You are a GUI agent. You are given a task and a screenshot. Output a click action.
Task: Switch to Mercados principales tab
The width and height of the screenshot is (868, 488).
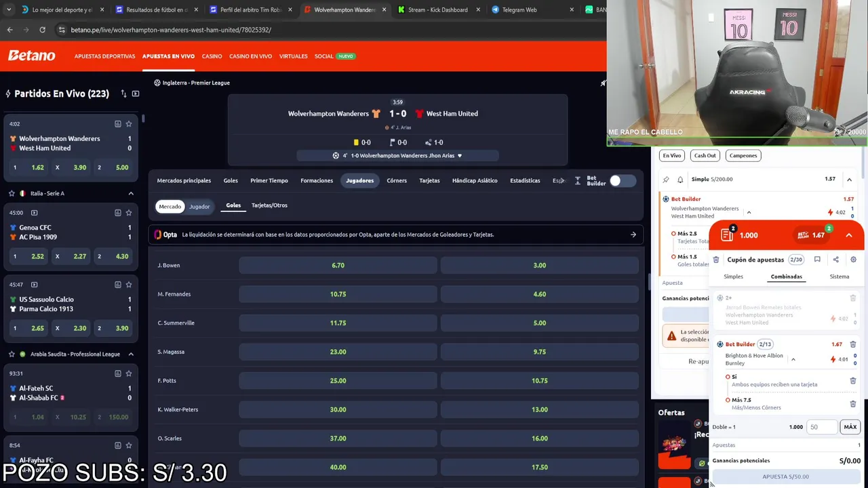[184, 181]
